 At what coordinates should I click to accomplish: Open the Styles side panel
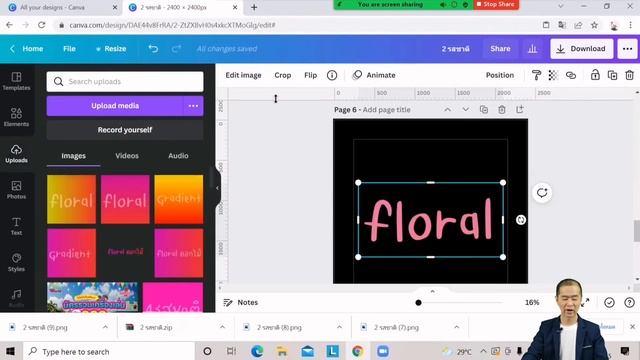click(x=16, y=262)
